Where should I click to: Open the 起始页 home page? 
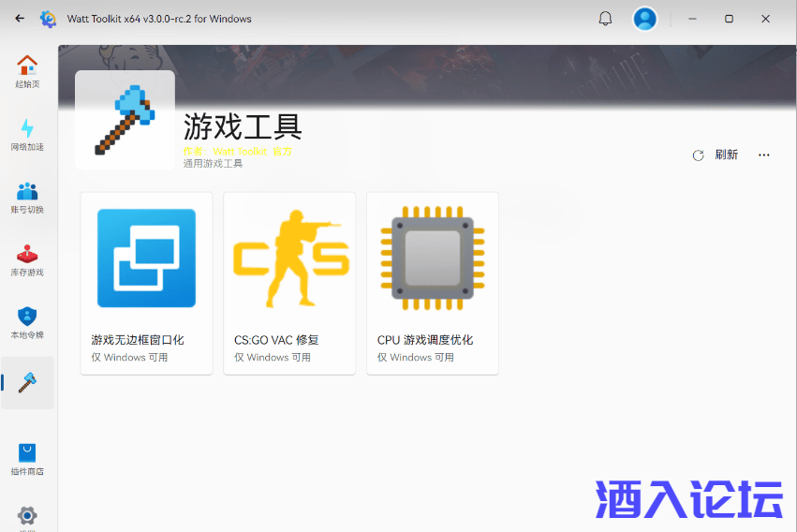[x=27, y=71]
